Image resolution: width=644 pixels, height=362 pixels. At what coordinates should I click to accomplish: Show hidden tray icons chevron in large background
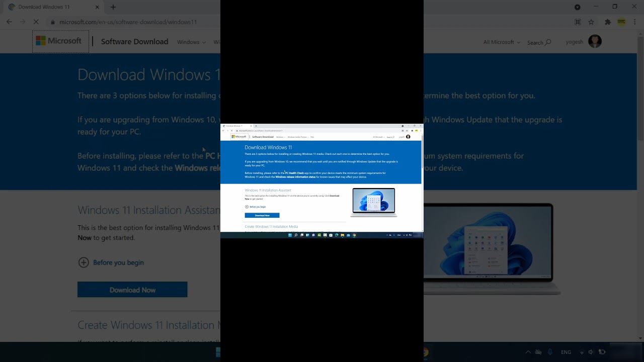pyautogui.click(x=528, y=352)
